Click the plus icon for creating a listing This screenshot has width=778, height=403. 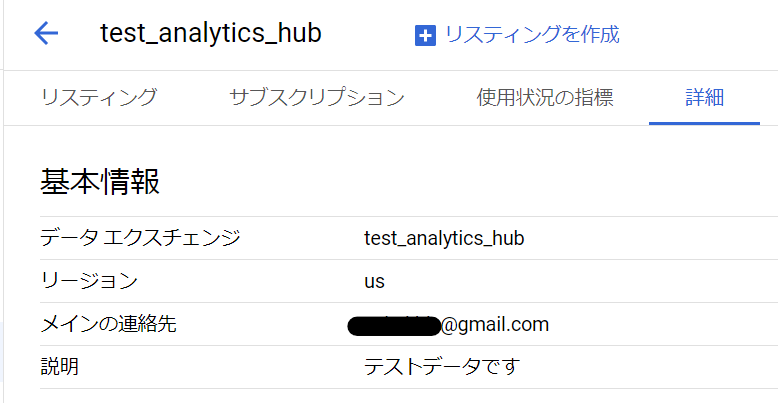click(x=425, y=36)
